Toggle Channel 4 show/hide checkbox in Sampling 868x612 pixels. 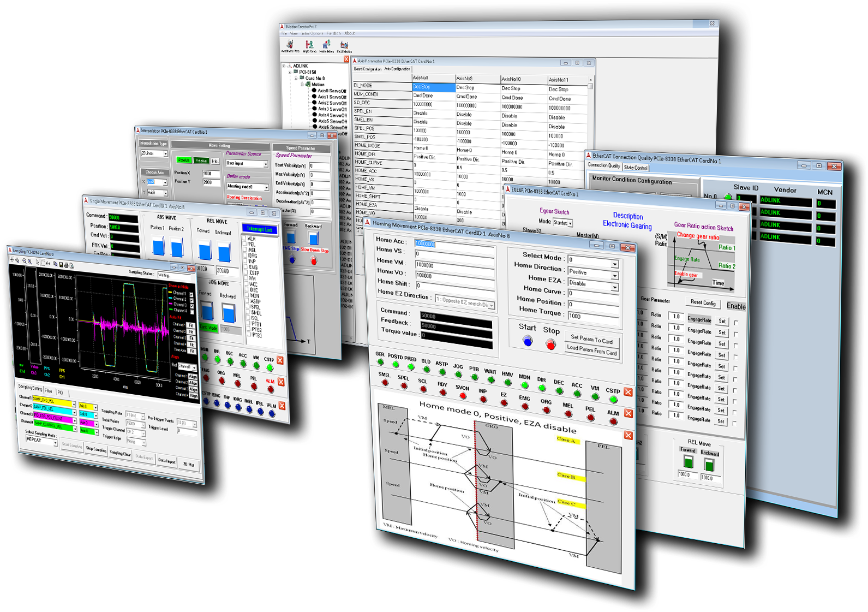(191, 312)
